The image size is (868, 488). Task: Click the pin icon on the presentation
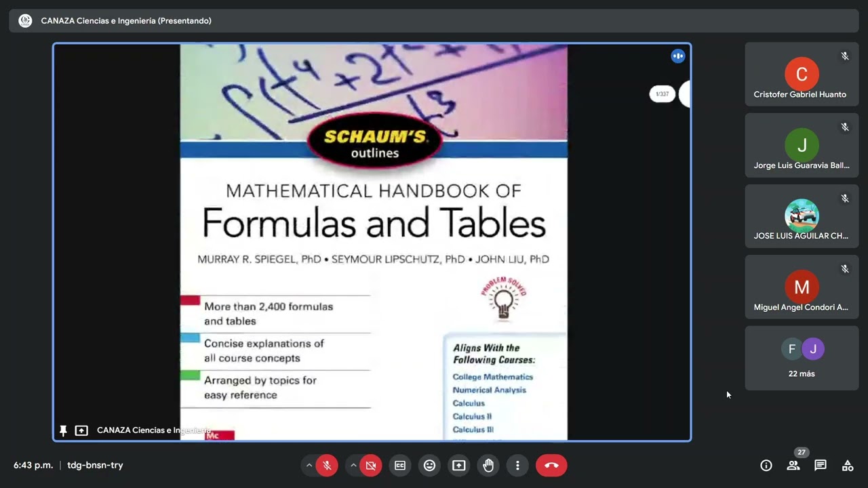tap(63, 430)
